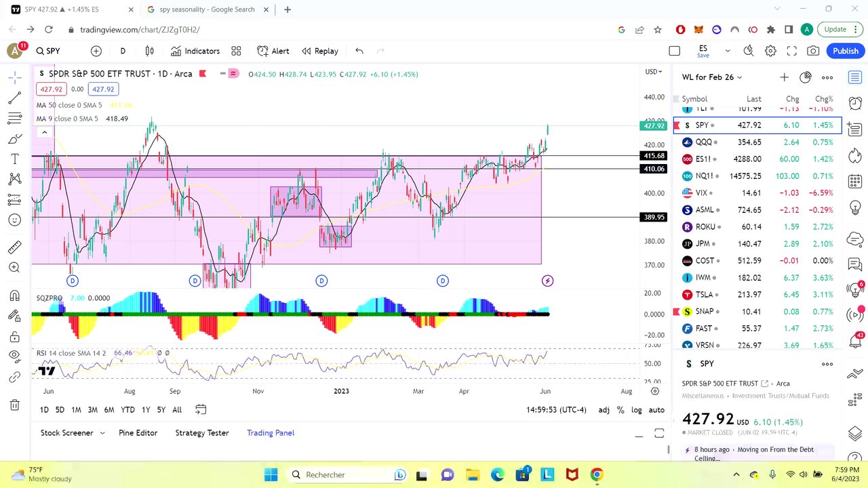
Task: Select the patterns drawing tool
Action: tap(14, 180)
